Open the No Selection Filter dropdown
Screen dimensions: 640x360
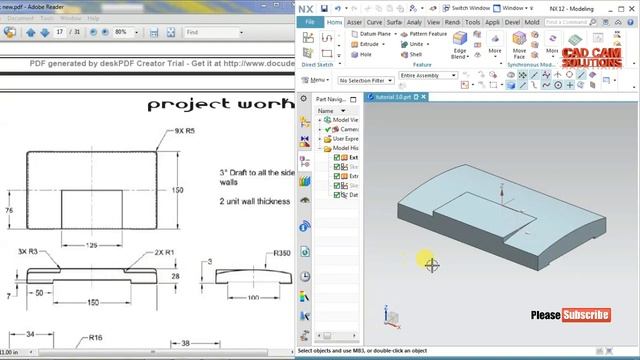[366, 81]
